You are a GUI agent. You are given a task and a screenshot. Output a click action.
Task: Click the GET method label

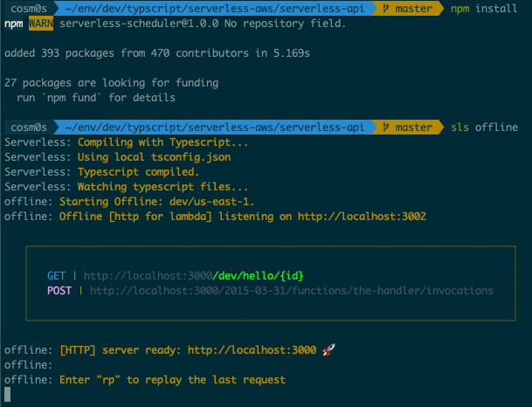[56, 276]
